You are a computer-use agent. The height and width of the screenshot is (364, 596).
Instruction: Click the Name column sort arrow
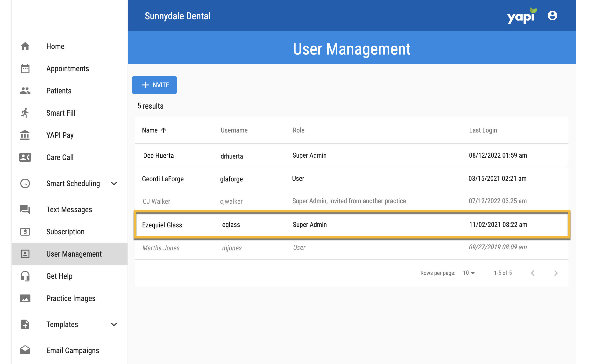pyautogui.click(x=163, y=130)
